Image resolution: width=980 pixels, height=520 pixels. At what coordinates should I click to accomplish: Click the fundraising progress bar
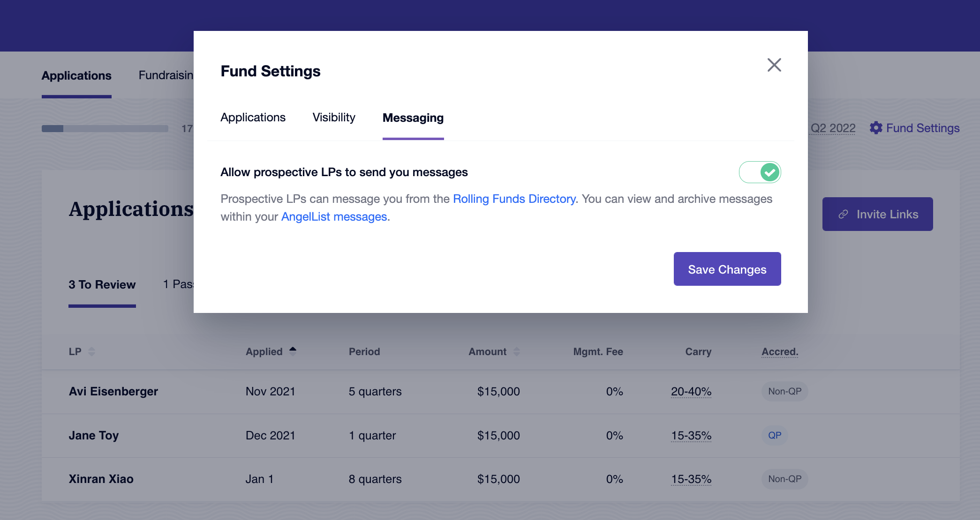[x=105, y=128]
